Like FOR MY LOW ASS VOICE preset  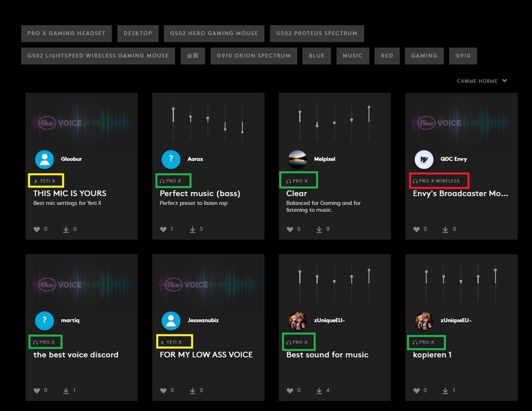pyautogui.click(x=163, y=391)
